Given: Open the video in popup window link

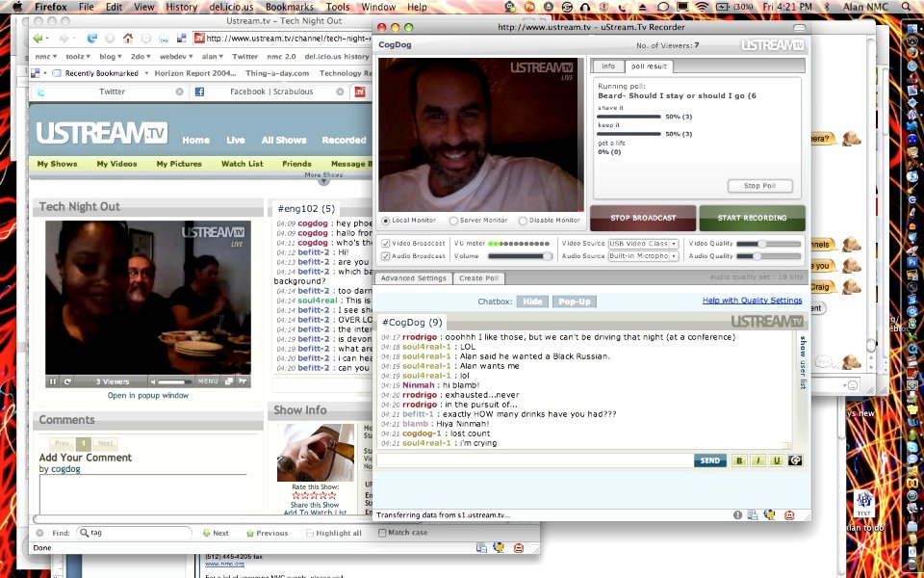Looking at the screenshot, I should [148, 395].
